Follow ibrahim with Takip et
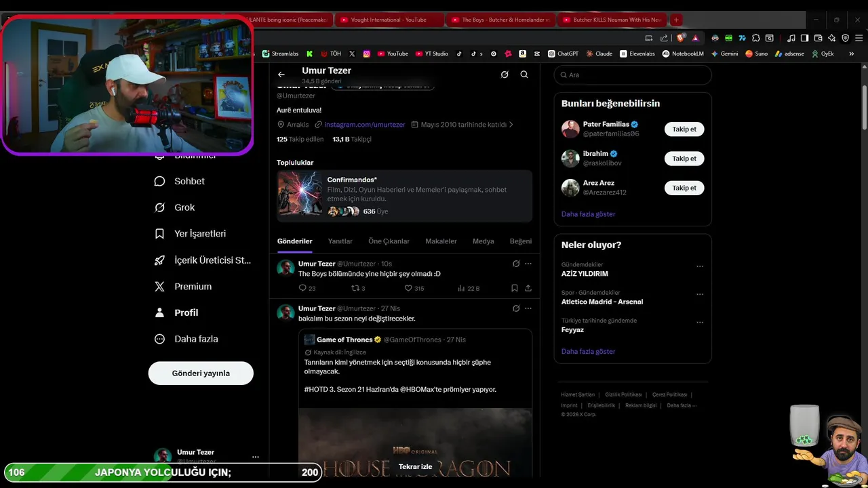 pyautogui.click(x=684, y=159)
